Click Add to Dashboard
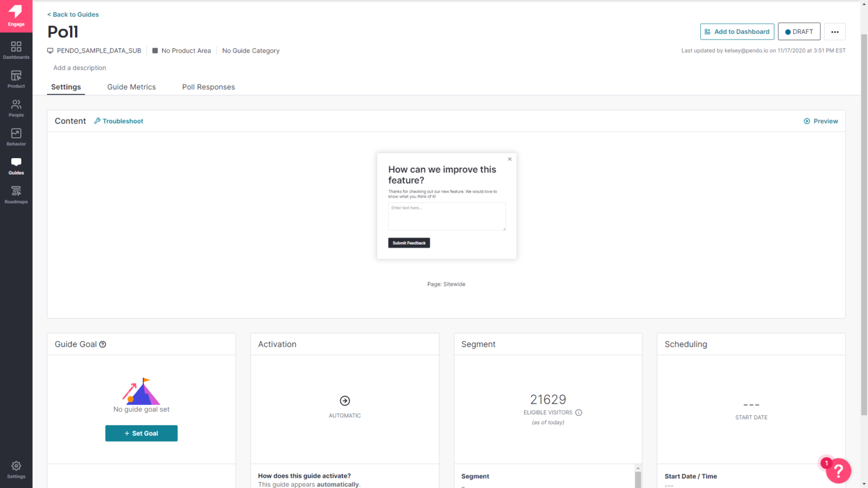Image resolution: width=868 pixels, height=488 pixels. [737, 32]
